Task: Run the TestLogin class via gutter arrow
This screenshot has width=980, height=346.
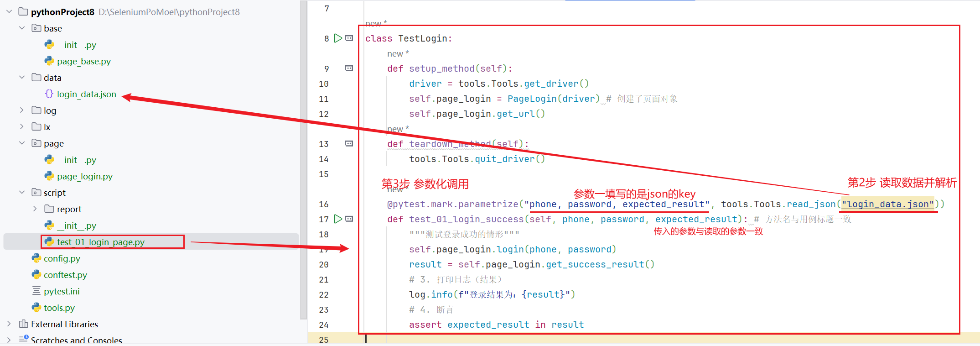Action: (x=337, y=38)
